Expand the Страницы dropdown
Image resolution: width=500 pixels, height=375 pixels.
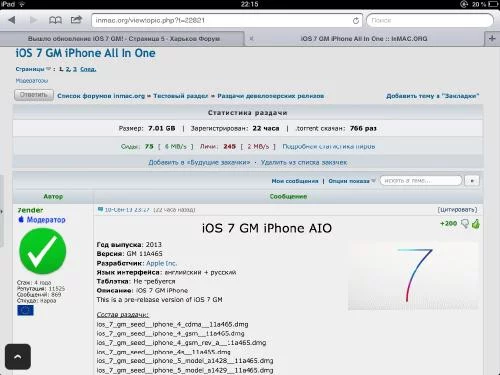coord(33,69)
